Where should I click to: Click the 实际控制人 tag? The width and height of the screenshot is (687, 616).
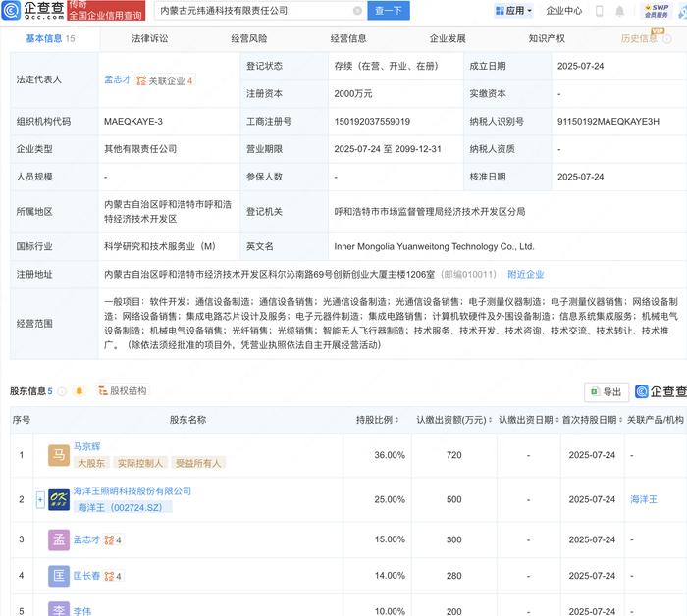pyautogui.click(x=139, y=463)
